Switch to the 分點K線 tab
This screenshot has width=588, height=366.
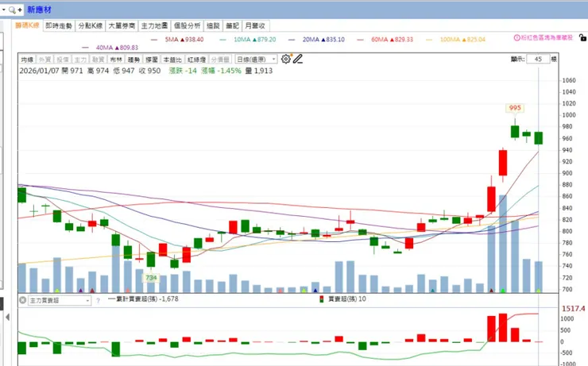click(x=91, y=26)
